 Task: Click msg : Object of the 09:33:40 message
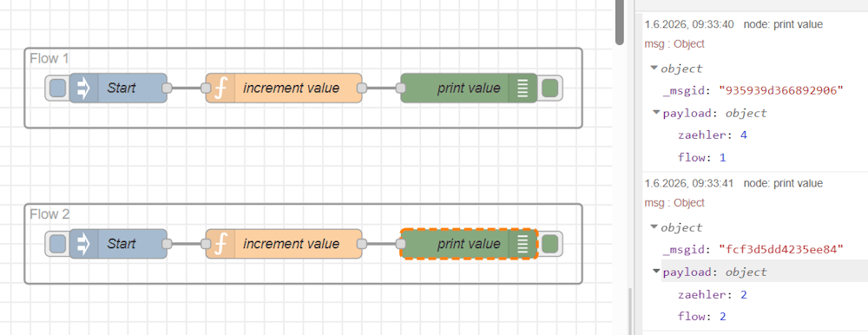pos(674,43)
